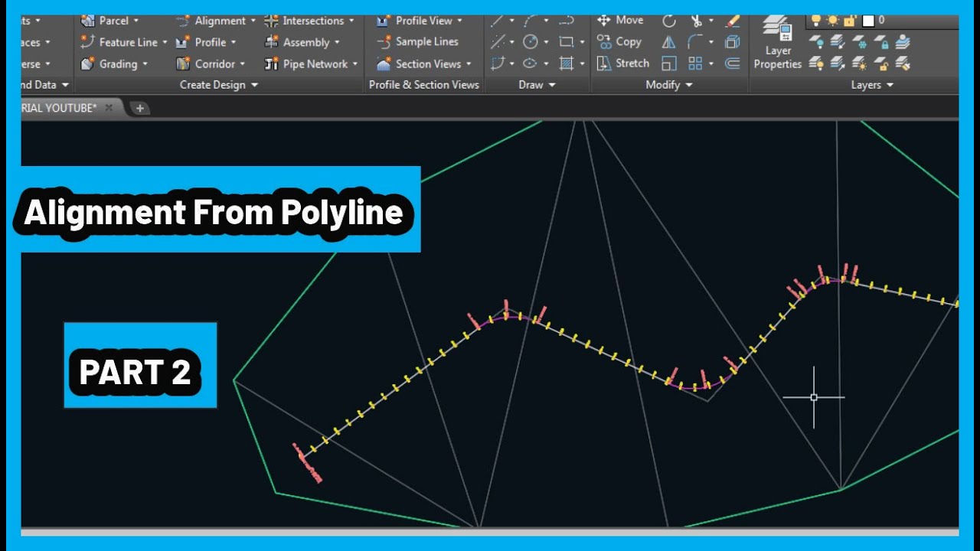
Task: Click the Freeze layer snowflake icon
Action: 859,42
